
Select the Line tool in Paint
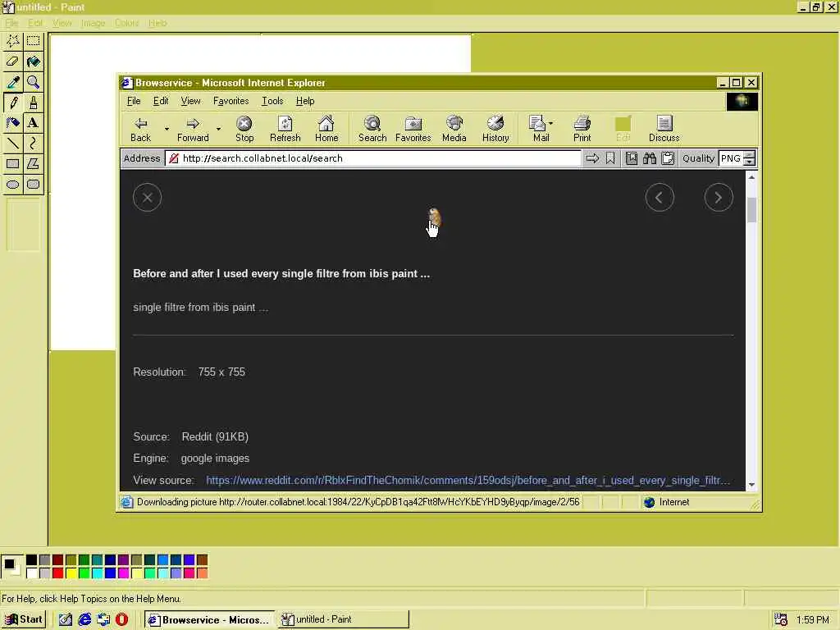point(13,143)
